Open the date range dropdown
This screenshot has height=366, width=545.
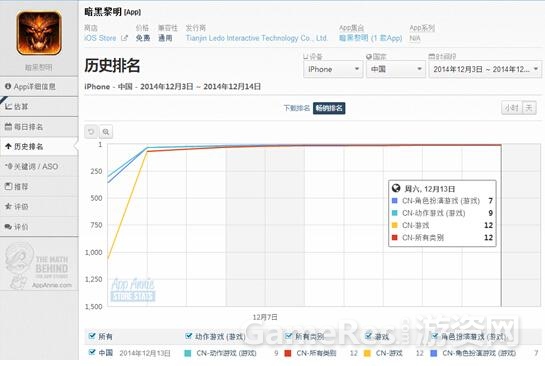click(x=485, y=69)
